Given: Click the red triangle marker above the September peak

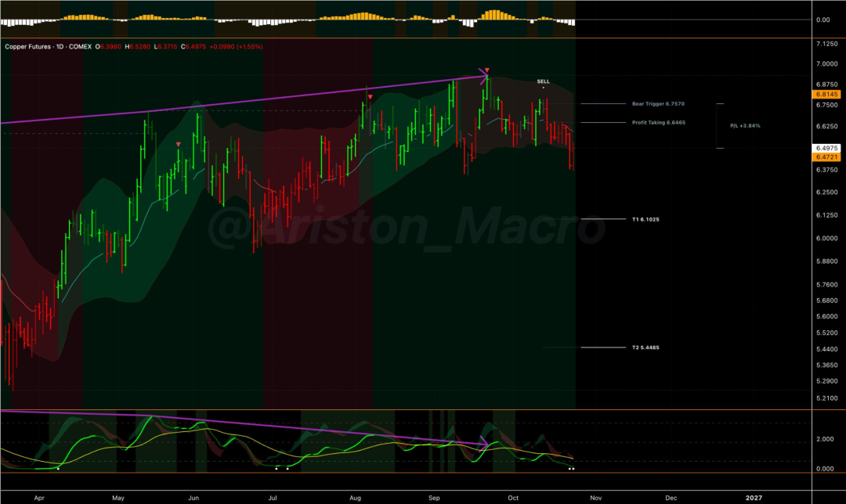Looking at the screenshot, I should coord(487,70).
